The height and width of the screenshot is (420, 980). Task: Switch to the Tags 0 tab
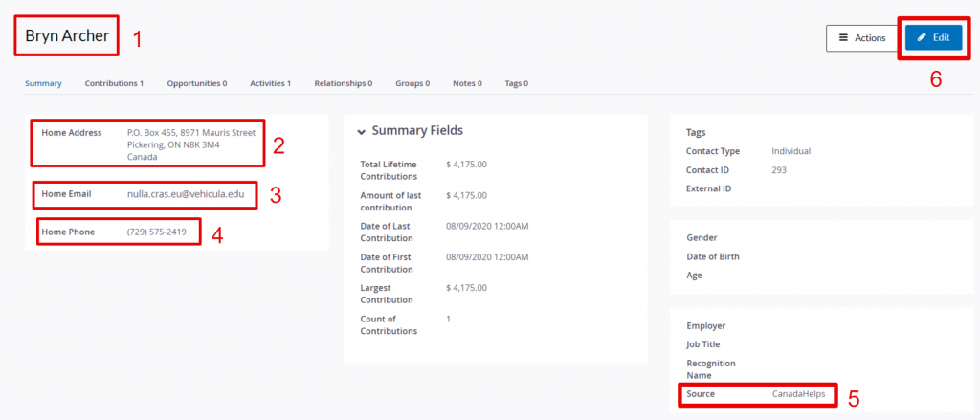pos(516,83)
